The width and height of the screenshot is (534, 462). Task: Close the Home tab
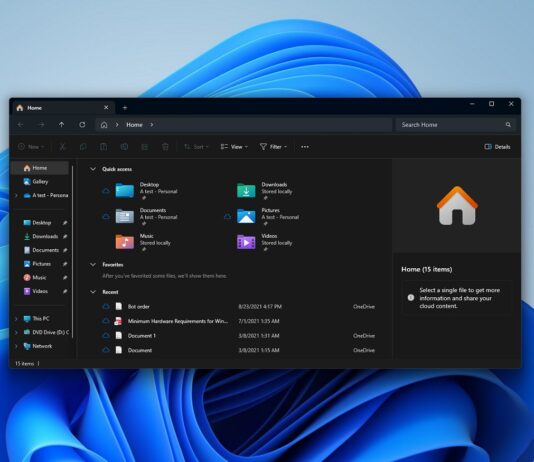(x=106, y=108)
